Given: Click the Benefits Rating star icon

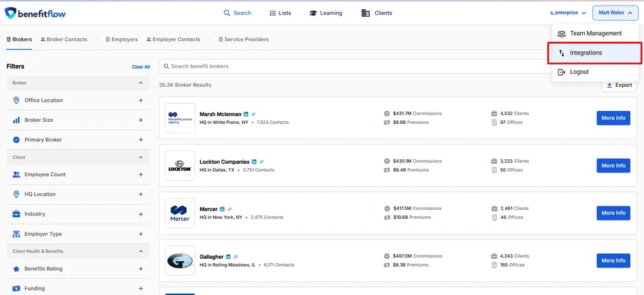Looking at the screenshot, I should (16, 269).
